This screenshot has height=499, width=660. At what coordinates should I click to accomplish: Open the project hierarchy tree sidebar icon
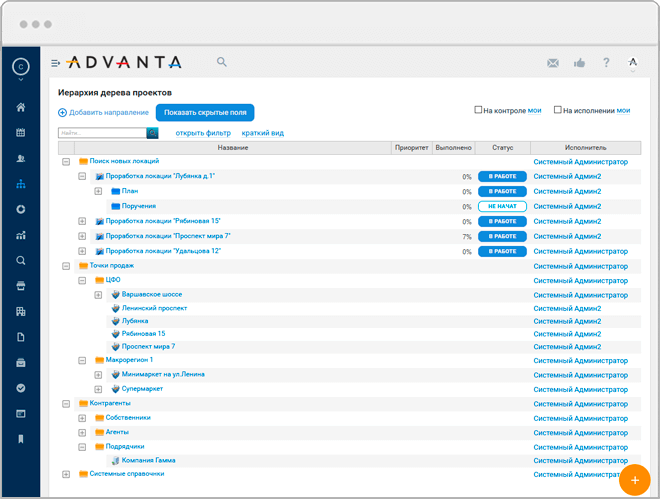[21, 184]
